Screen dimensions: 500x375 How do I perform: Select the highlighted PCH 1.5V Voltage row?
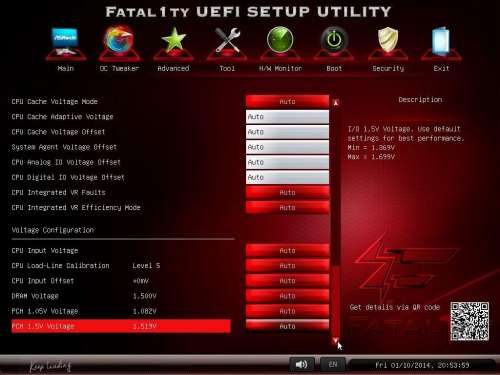pyautogui.click(x=121, y=326)
